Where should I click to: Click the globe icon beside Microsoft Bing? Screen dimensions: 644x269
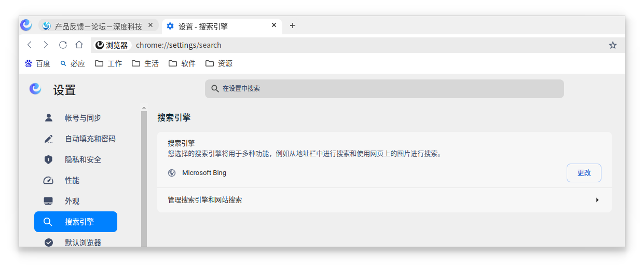172,173
